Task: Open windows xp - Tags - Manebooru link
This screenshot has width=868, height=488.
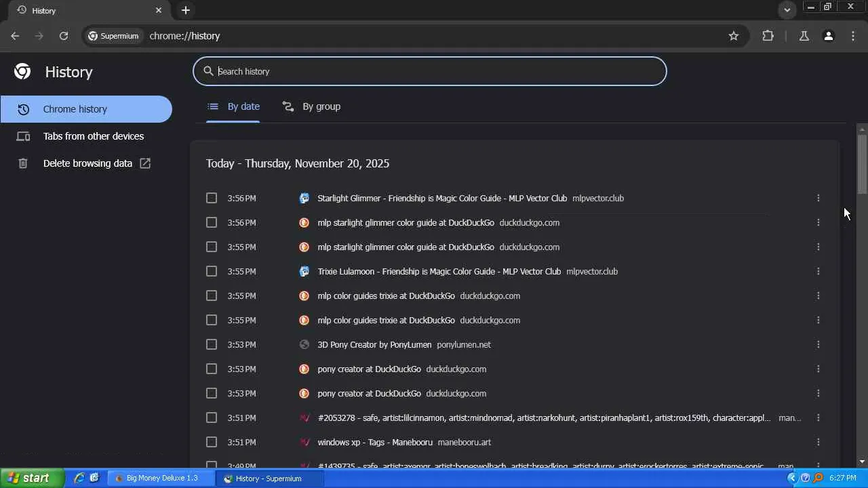Action: coord(375,443)
